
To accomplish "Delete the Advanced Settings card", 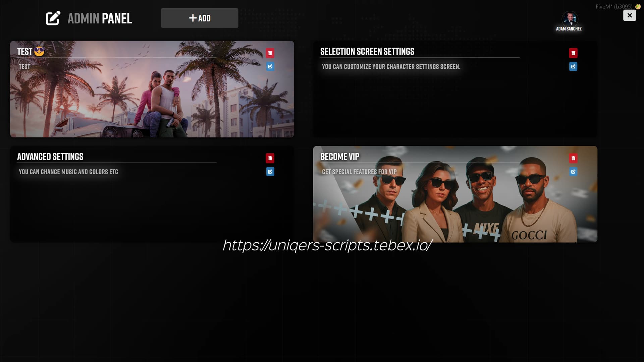I will pyautogui.click(x=270, y=158).
